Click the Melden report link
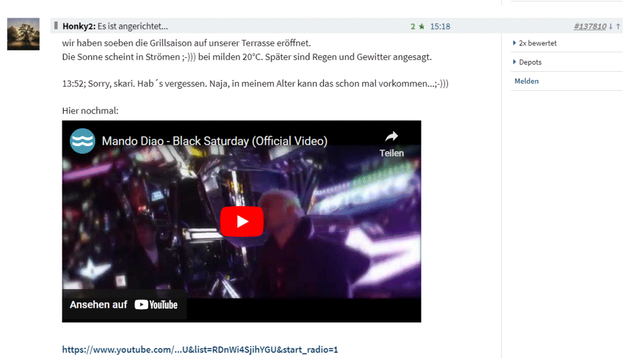Screen dimensions: 630x364 click(x=526, y=81)
